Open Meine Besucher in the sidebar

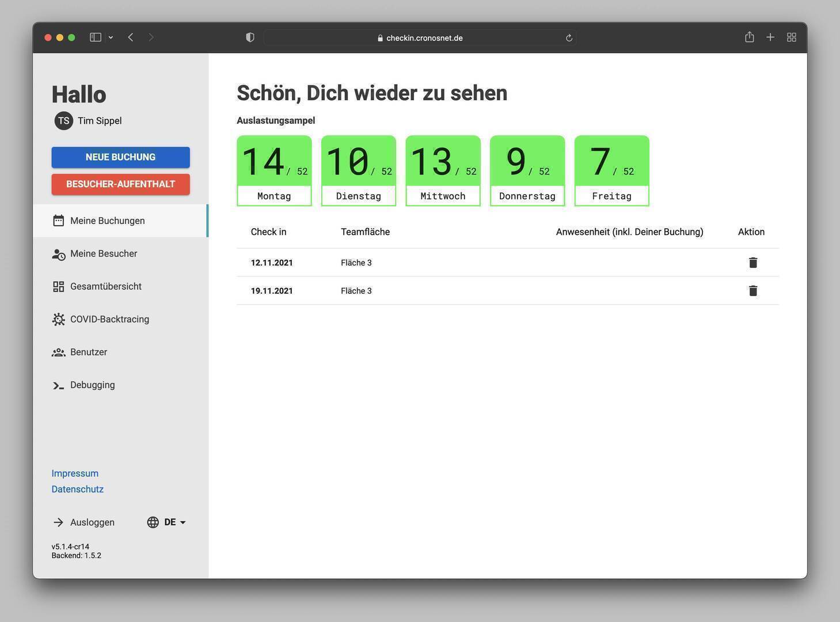click(104, 254)
